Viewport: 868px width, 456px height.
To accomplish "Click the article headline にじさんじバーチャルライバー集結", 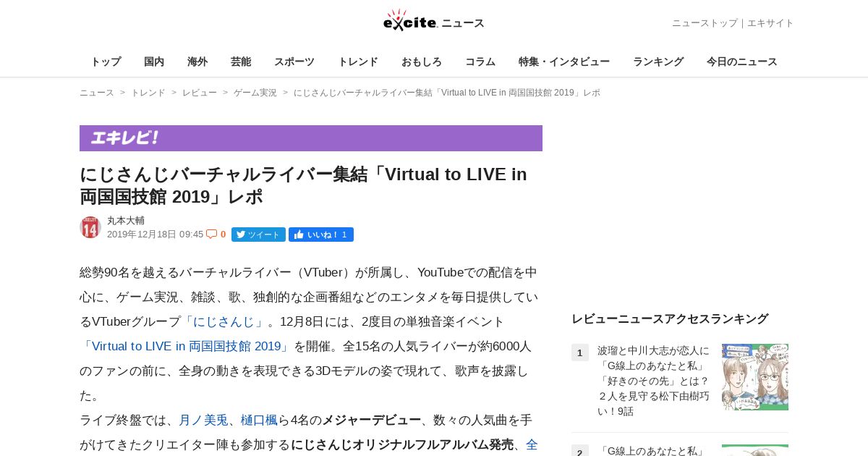I will [304, 185].
